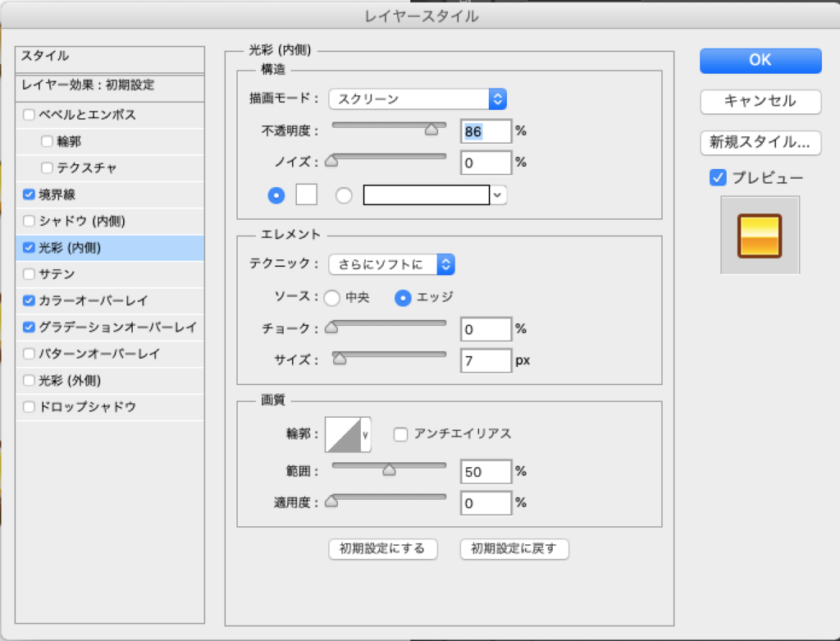
Task: Select グラデーションオーバーレイ in the style list
Action: pos(118,327)
